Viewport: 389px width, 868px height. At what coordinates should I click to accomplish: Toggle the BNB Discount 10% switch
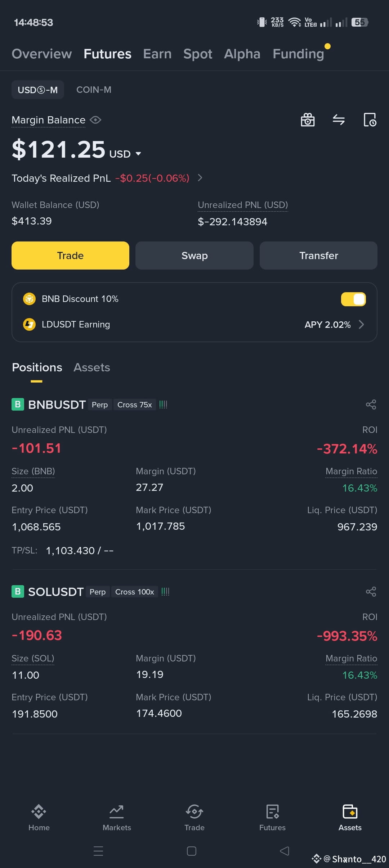[x=353, y=299]
